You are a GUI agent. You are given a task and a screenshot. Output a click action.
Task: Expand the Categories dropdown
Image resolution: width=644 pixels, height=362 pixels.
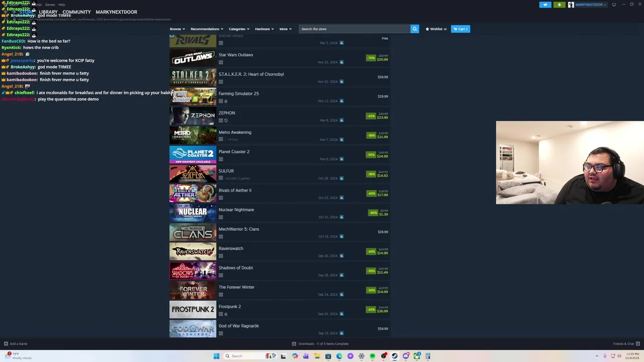239,29
